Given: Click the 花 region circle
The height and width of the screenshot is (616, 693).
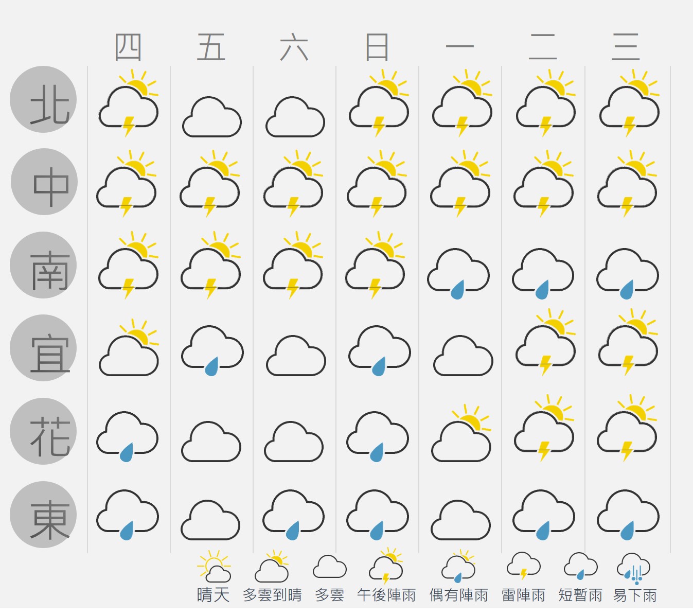Looking at the screenshot, I should coord(43,431).
